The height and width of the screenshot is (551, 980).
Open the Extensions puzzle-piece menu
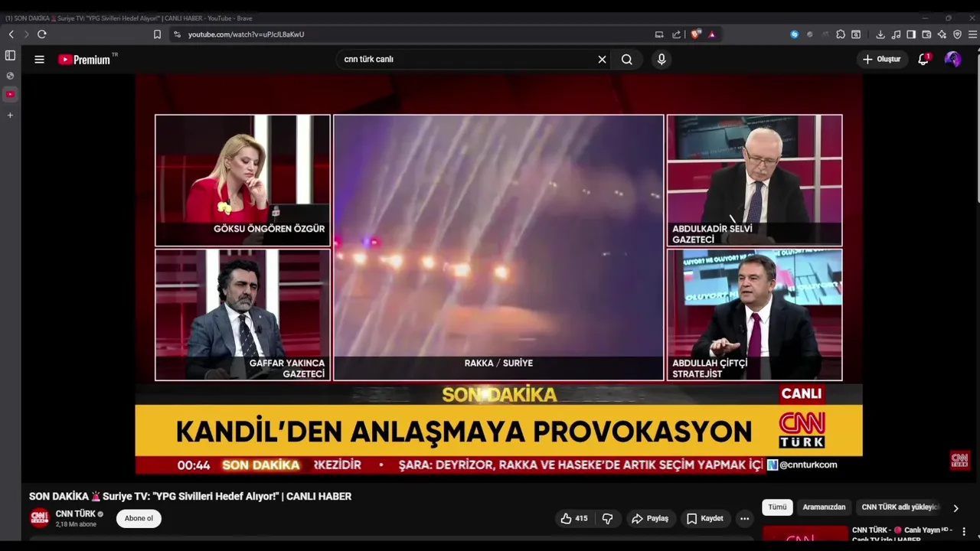click(x=841, y=34)
